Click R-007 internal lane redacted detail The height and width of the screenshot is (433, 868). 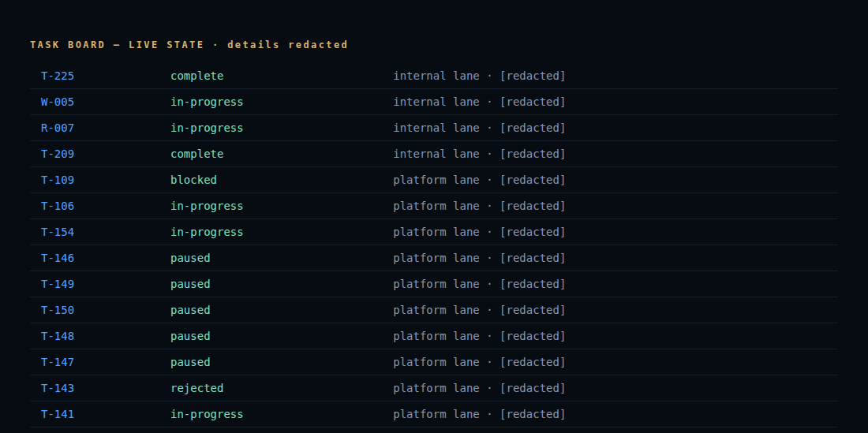pyautogui.click(x=480, y=128)
